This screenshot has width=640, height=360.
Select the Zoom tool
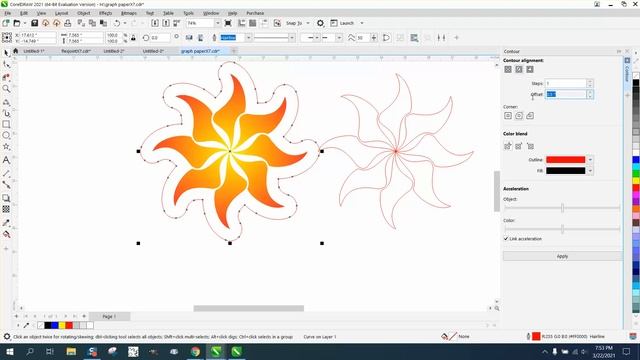coord(6,89)
